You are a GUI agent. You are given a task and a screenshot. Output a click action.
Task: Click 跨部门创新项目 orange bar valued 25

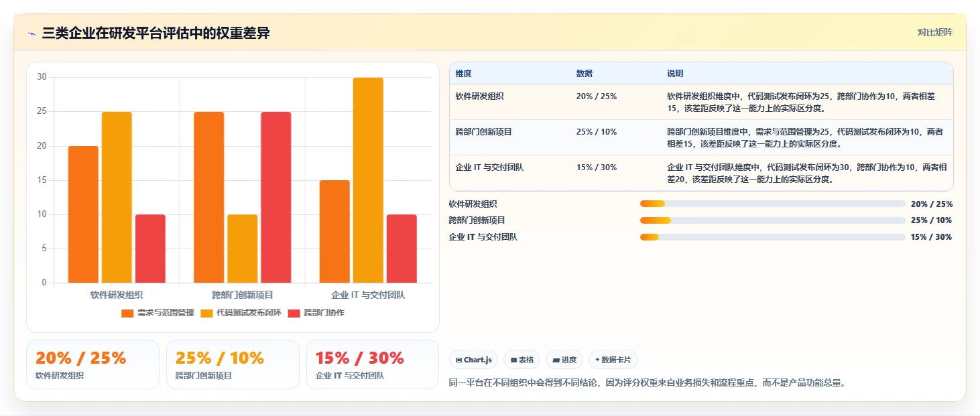pyautogui.click(x=209, y=197)
